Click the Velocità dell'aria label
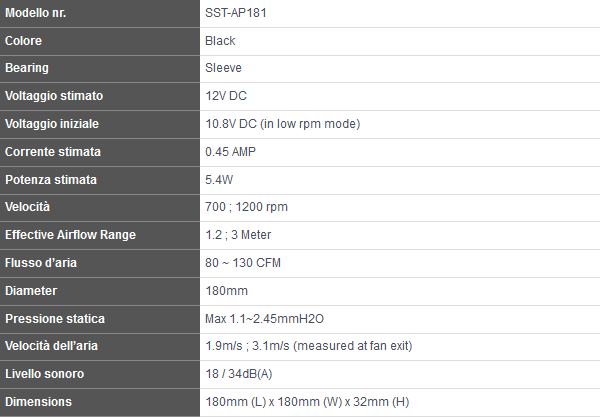 [51, 345]
